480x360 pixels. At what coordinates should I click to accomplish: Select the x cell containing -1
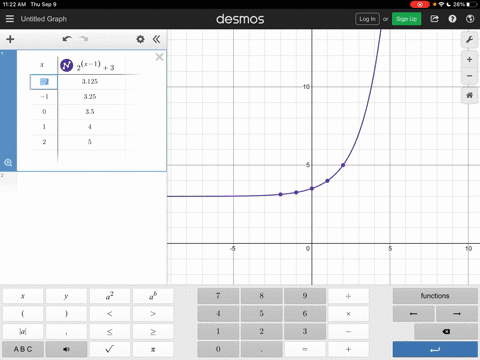pos(44,97)
